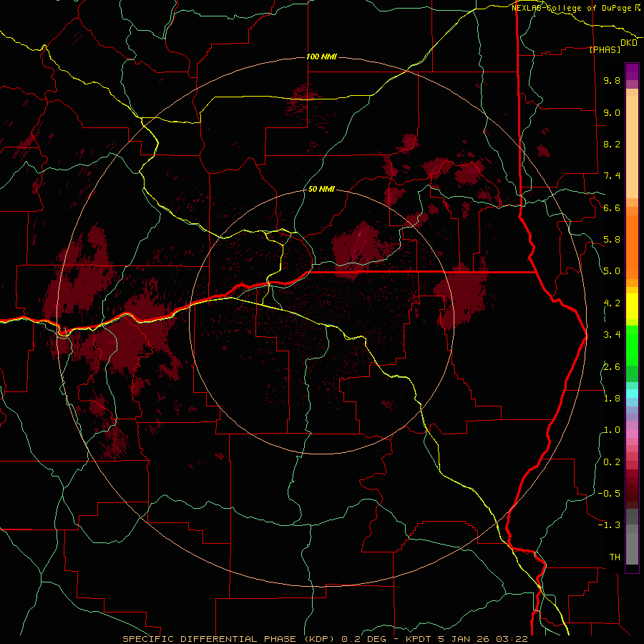Click the 50 NMI range ring label
This screenshot has width=644, height=644.
[x=321, y=189]
